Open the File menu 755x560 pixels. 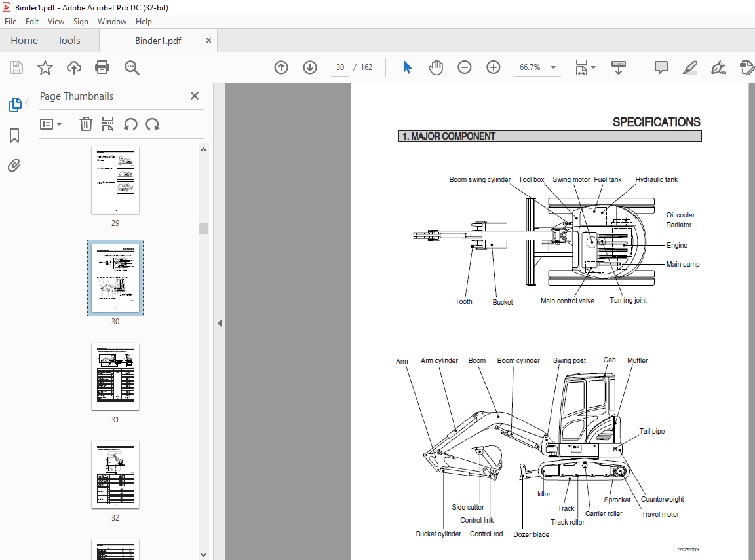(10, 22)
